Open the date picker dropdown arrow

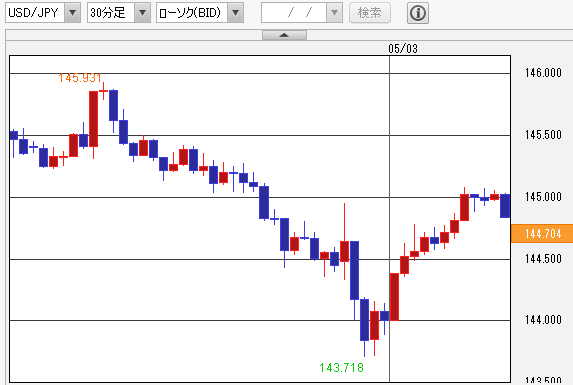334,13
